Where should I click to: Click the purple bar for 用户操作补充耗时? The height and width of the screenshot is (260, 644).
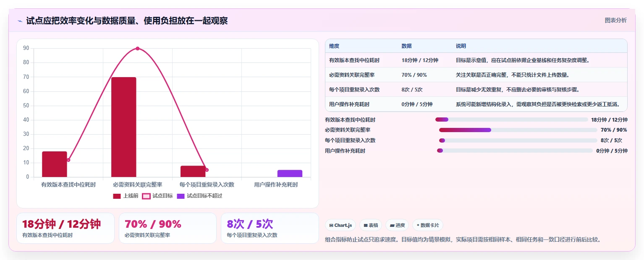pos(290,173)
